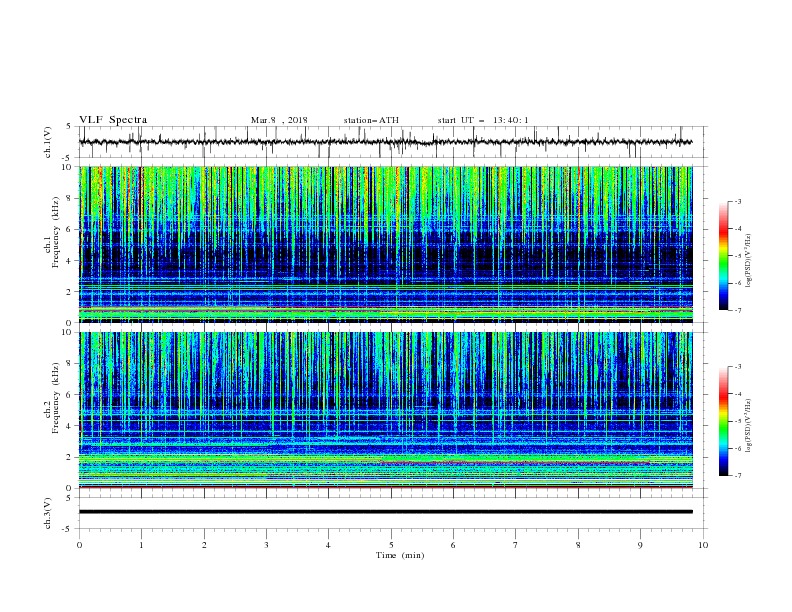Click the time axis tick label "5"

[x=391, y=545]
